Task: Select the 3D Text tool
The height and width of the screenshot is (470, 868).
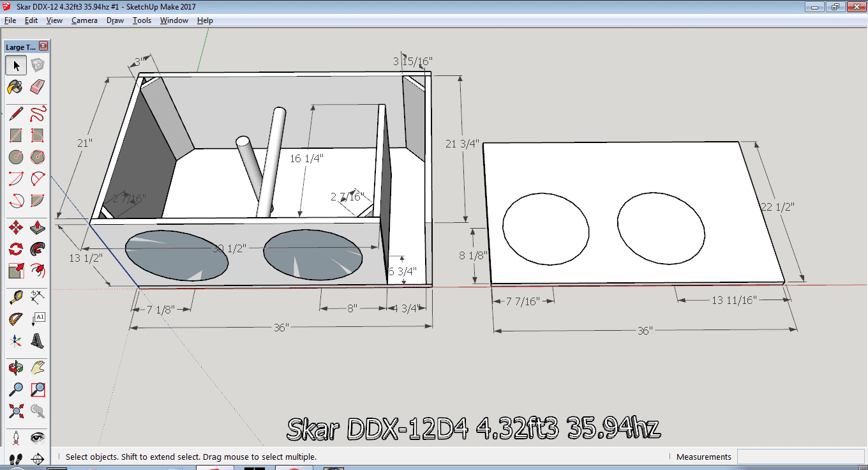Action: [x=38, y=341]
